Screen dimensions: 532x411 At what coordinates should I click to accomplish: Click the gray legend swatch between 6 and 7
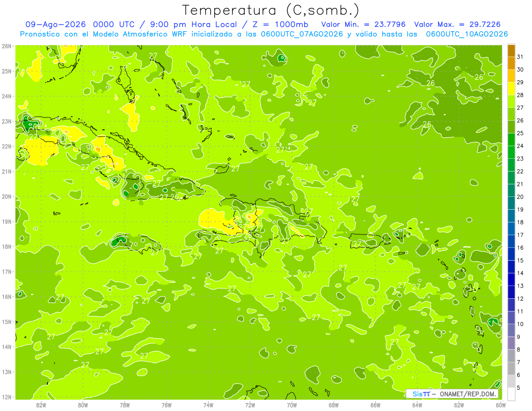coord(511,368)
